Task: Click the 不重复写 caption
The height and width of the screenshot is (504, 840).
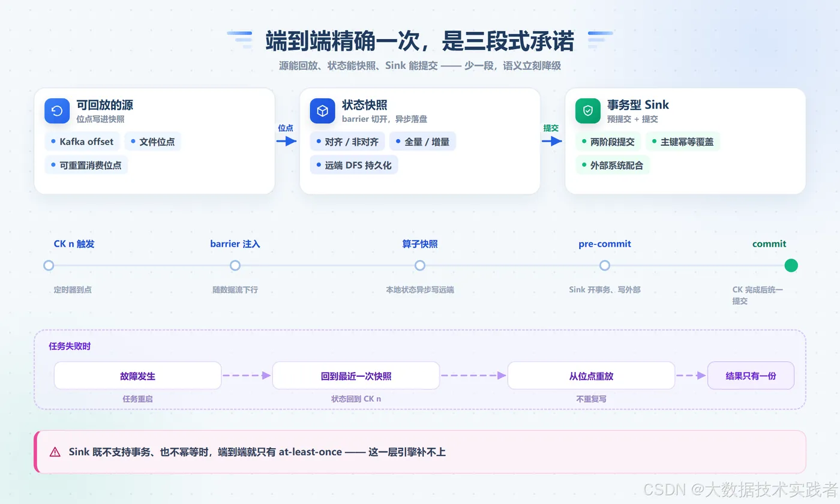Action: pyautogui.click(x=591, y=398)
